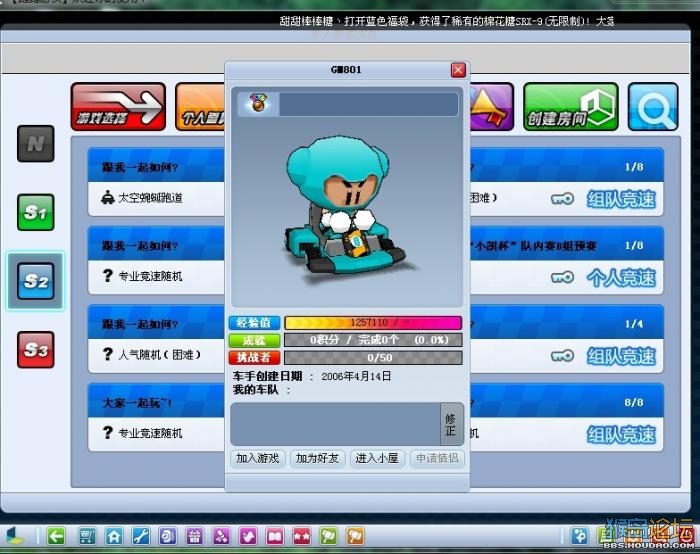Click the question mark in 大家一起玩 room

108,433
